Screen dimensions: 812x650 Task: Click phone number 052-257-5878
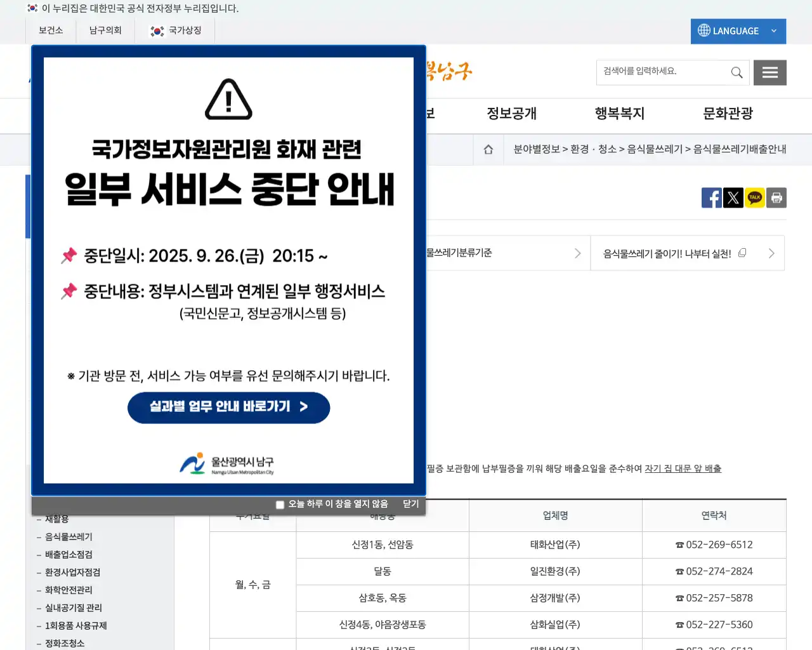(x=719, y=598)
